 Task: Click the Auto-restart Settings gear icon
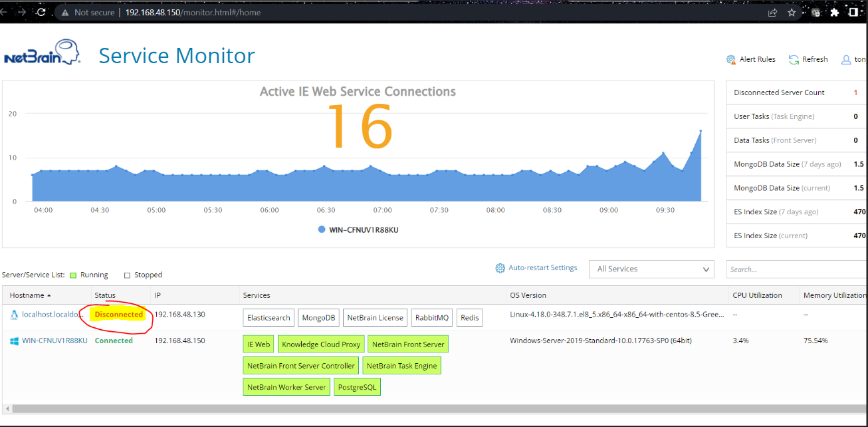[500, 268]
